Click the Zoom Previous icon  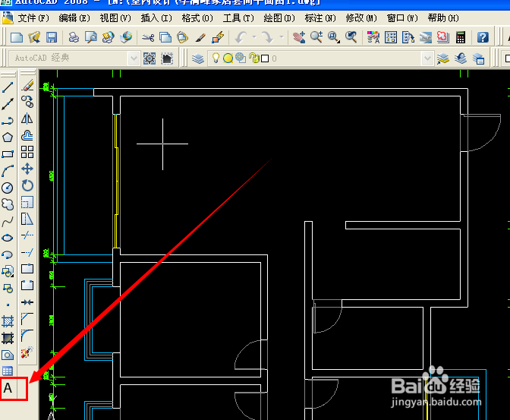[351, 37]
